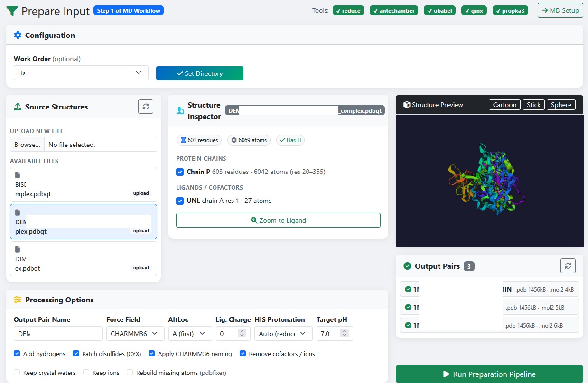
Task: Go to MD Setup step
Action: (x=560, y=10)
